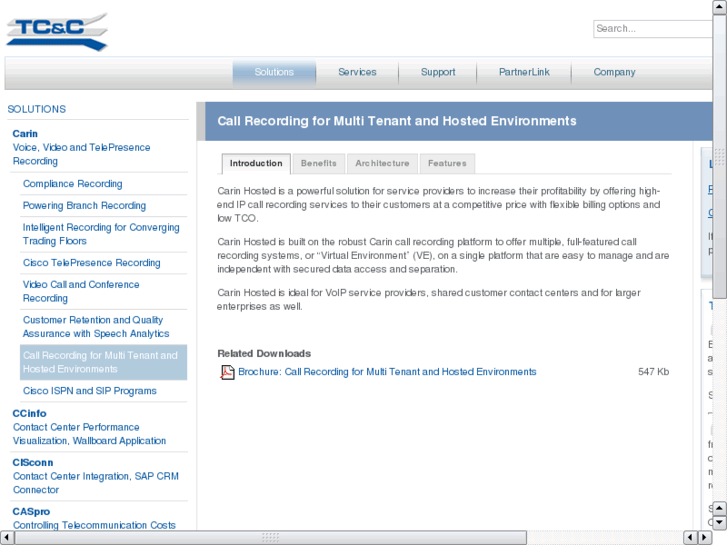
Task: Download the Call Recording brochure link
Action: tap(387, 372)
